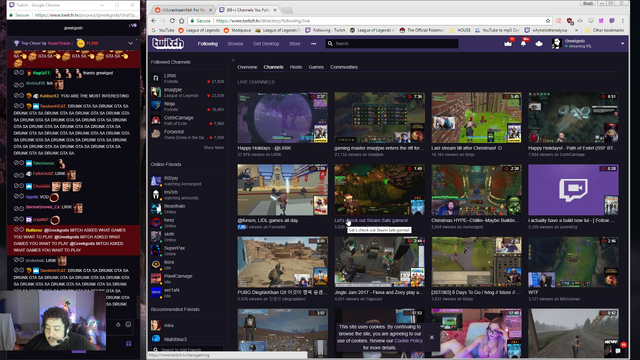The height and width of the screenshot is (360, 640).
Task: Click Following in Twitch top nav
Action: 208,44
